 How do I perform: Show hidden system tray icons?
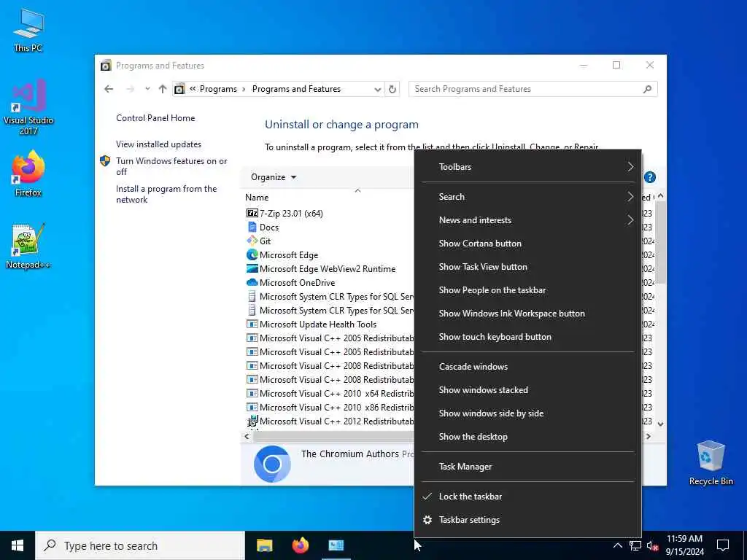617,545
